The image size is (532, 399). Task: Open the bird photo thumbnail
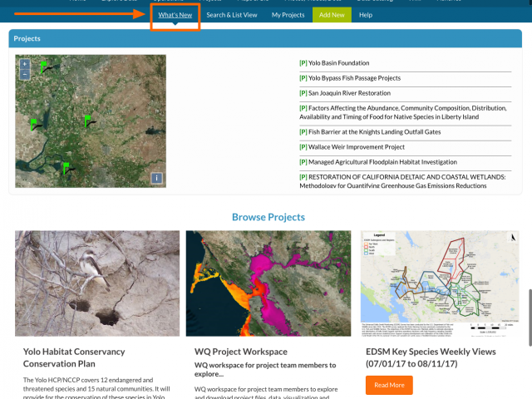point(97,283)
